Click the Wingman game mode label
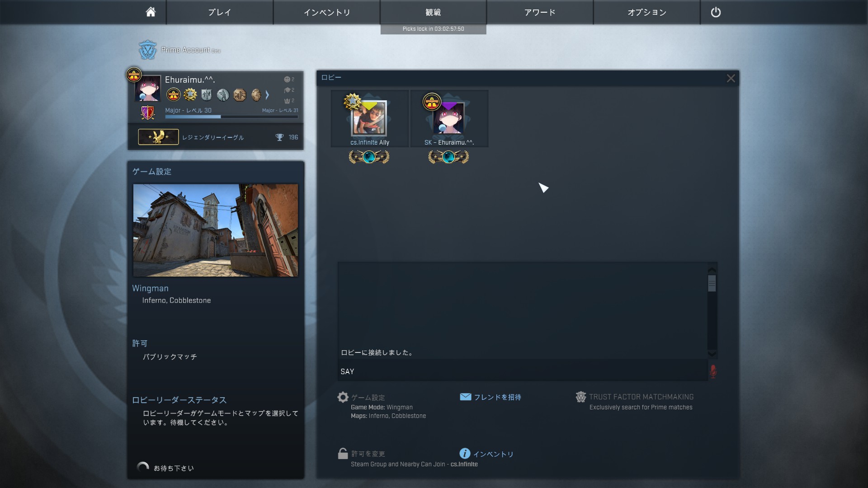This screenshot has width=868, height=488. (x=150, y=288)
